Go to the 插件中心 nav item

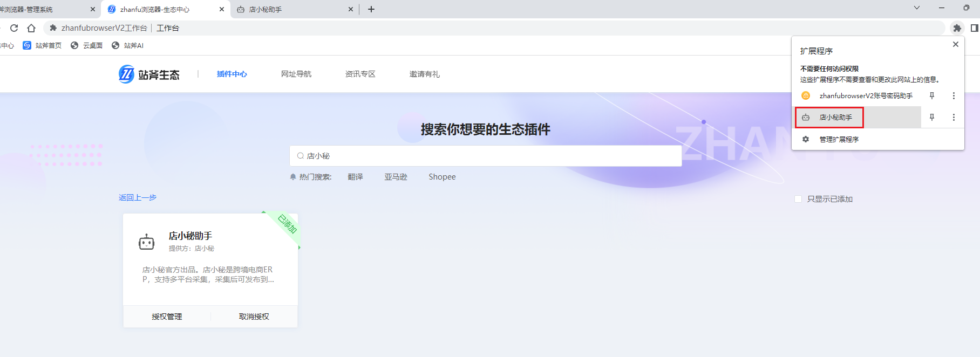[232, 74]
